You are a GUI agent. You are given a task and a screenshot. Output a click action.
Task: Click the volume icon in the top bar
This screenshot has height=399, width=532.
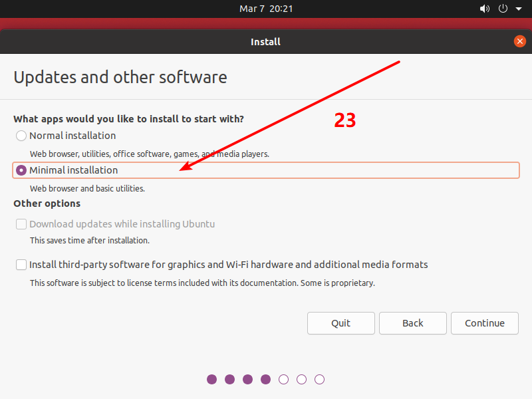(x=485, y=9)
